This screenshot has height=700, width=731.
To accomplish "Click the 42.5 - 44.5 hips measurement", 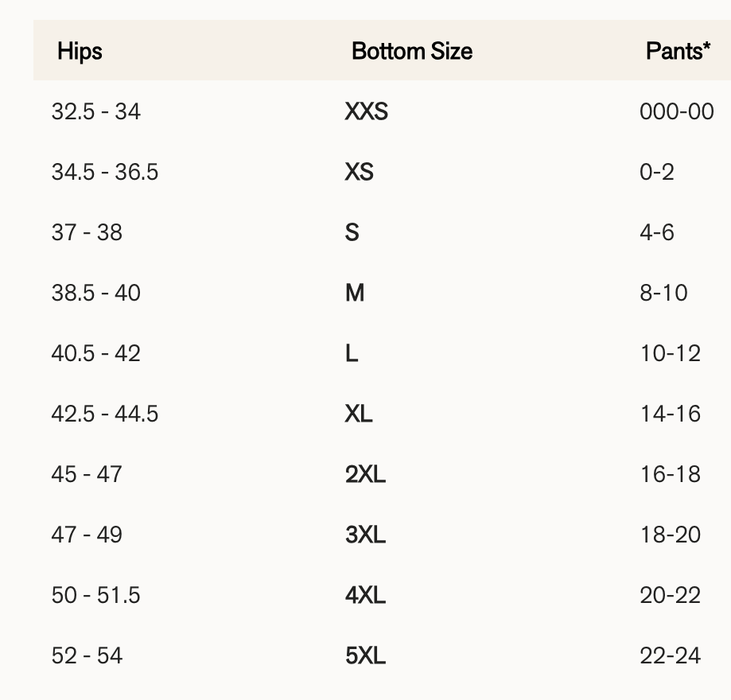I will coord(104,414).
